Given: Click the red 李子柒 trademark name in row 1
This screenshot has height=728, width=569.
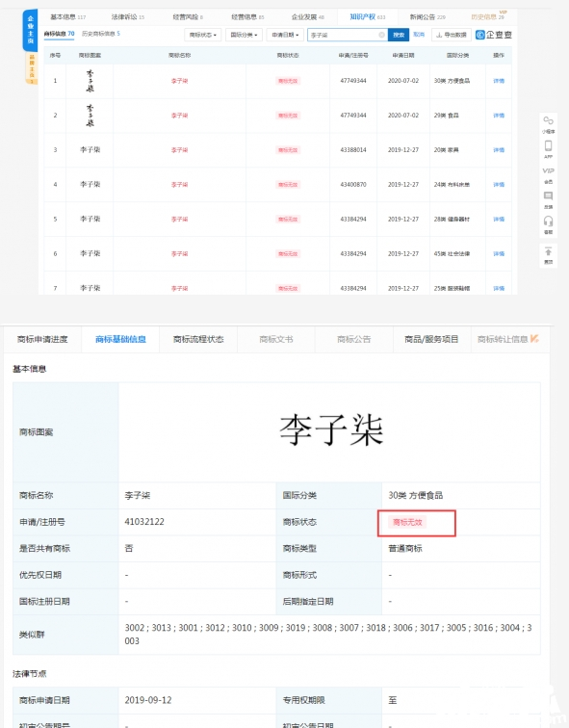Looking at the screenshot, I should (x=179, y=81).
